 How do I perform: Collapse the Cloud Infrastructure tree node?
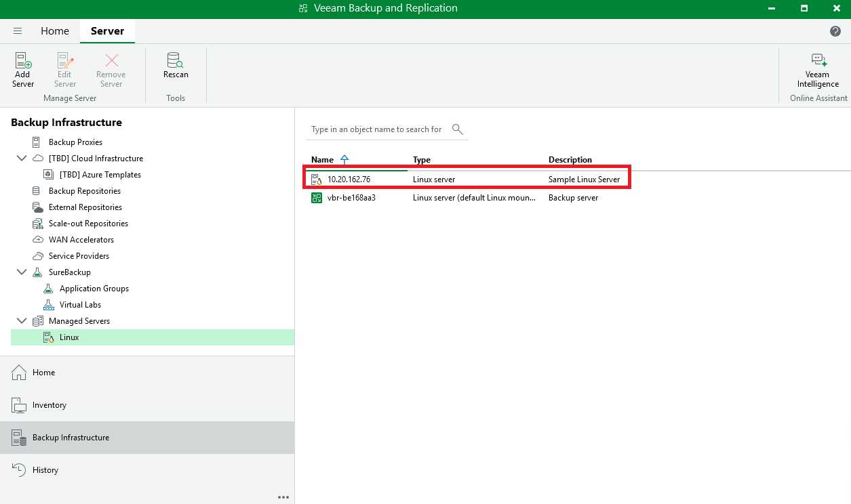21,159
